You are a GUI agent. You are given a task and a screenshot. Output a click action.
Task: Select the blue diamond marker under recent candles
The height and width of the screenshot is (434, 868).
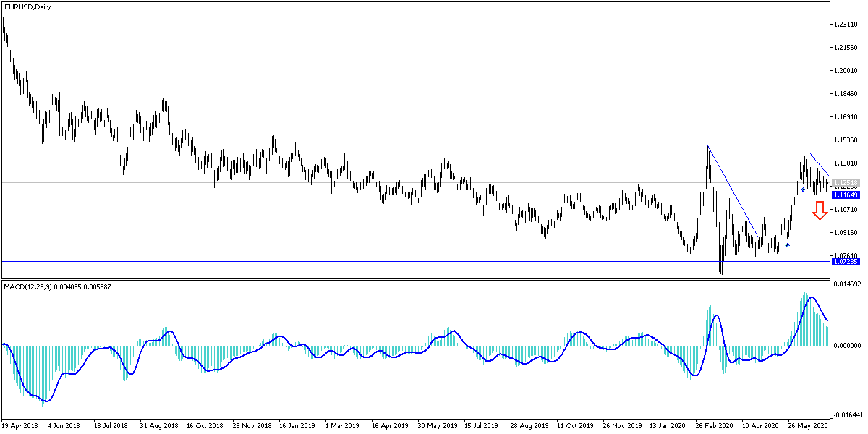tap(804, 187)
